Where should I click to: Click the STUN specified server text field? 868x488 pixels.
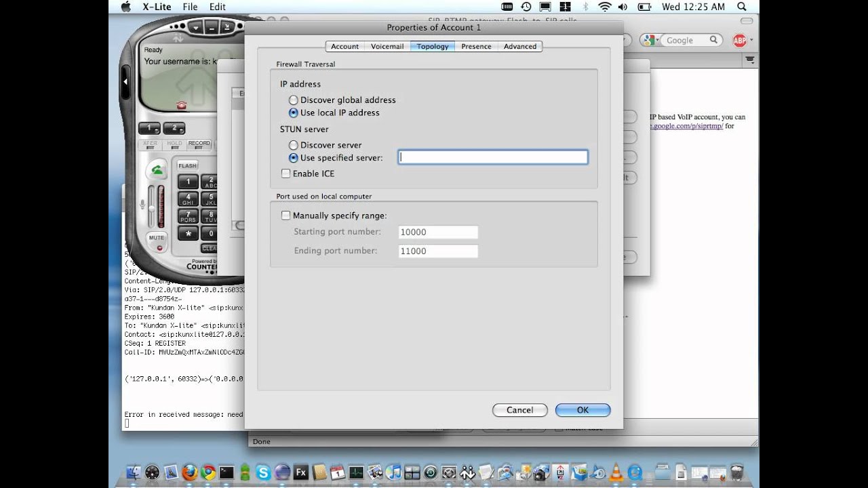pyautogui.click(x=493, y=157)
